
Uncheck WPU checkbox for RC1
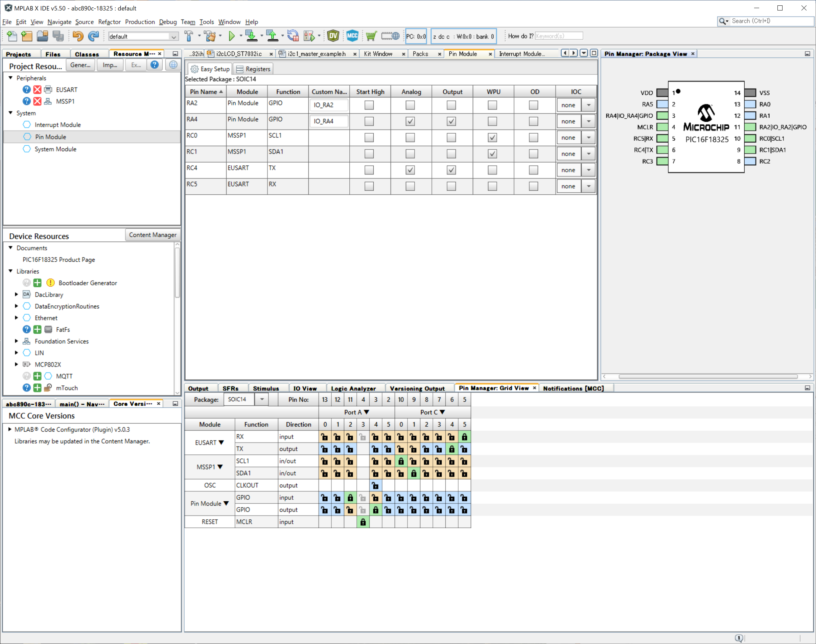[x=492, y=154]
